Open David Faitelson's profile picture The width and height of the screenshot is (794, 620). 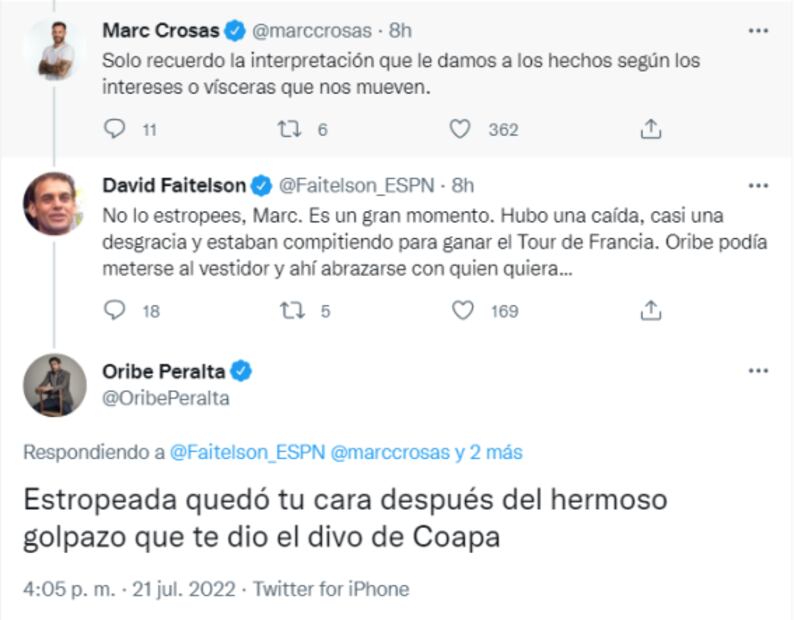pos(55,203)
